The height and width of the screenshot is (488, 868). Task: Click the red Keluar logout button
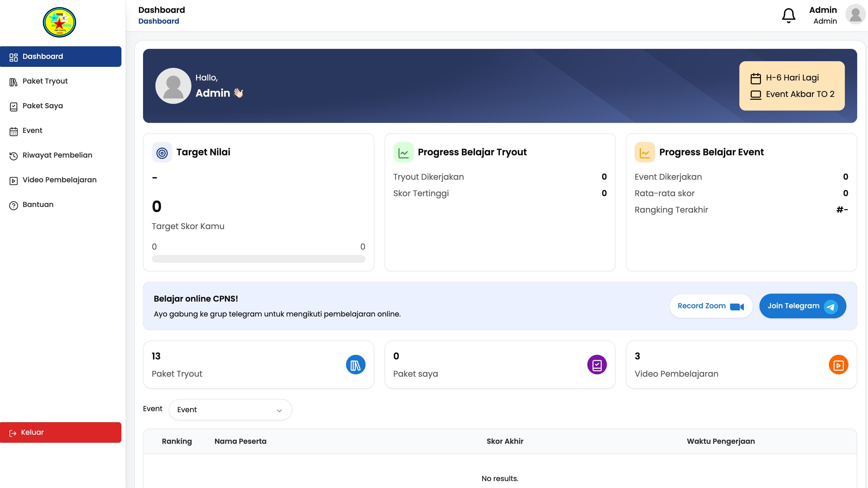61,432
